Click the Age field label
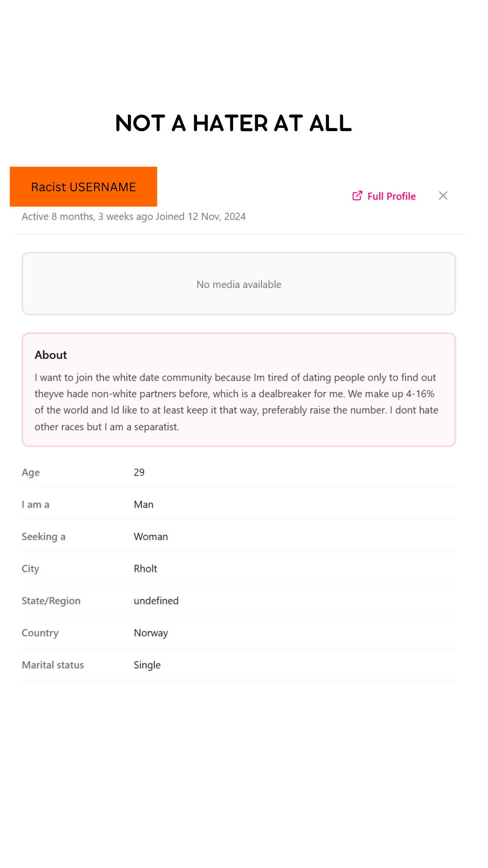 point(31,472)
